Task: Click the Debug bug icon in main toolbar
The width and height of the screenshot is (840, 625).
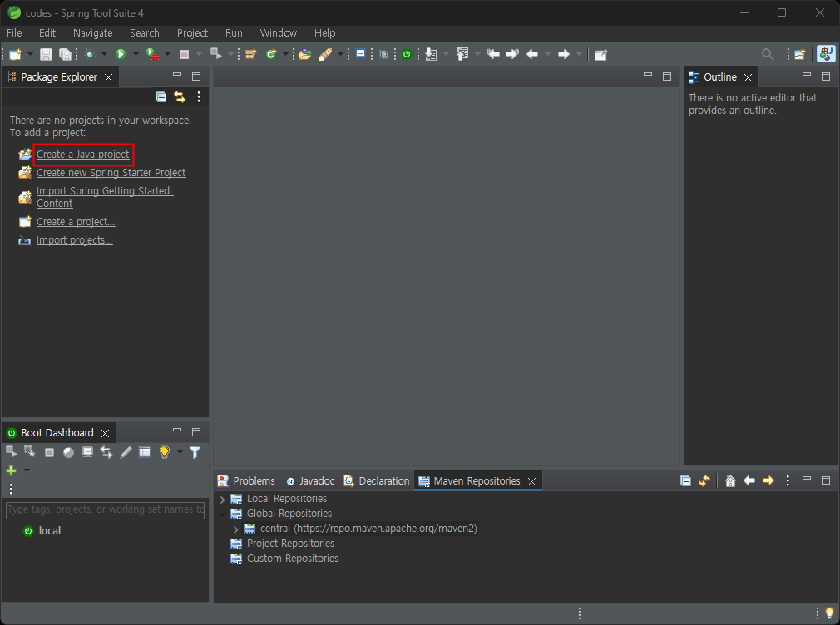Action: [x=90, y=54]
